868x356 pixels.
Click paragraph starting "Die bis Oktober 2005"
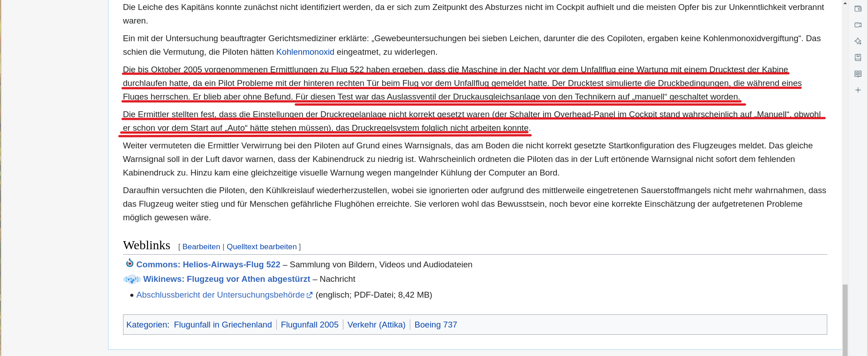coord(462,83)
